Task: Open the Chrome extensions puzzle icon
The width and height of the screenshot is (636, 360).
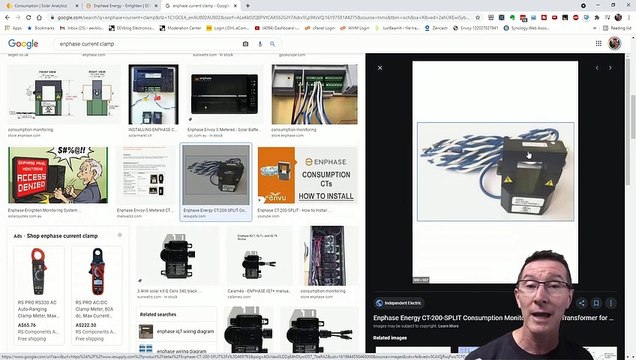Action: (x=597, y=17)
